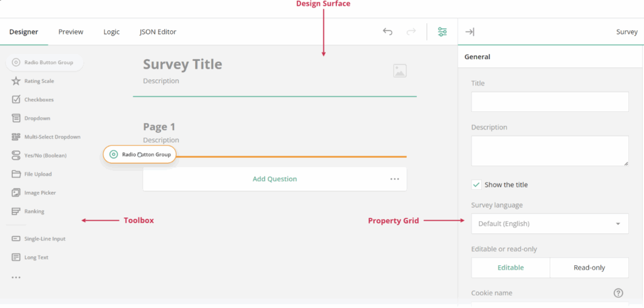Open the JSON Editor tab
Viewport: 644px width, 308px height.
[x=158, y=32]
